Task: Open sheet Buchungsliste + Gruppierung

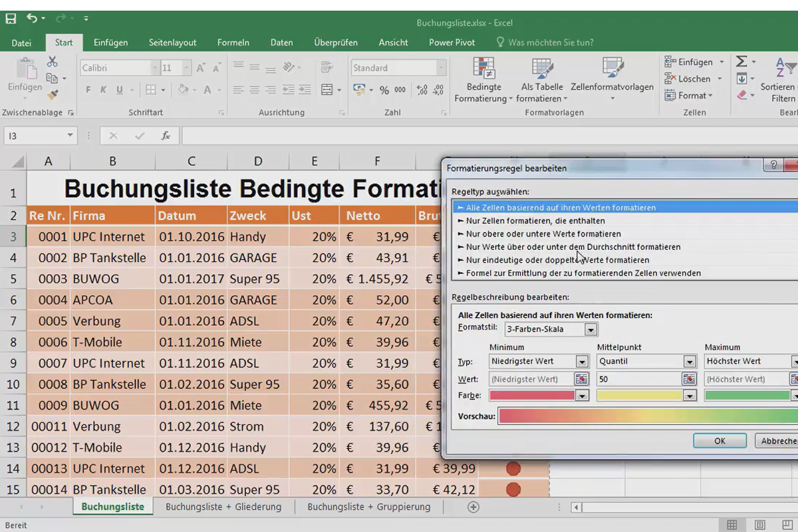Action: pyautogui.click(x=369, y=507)
